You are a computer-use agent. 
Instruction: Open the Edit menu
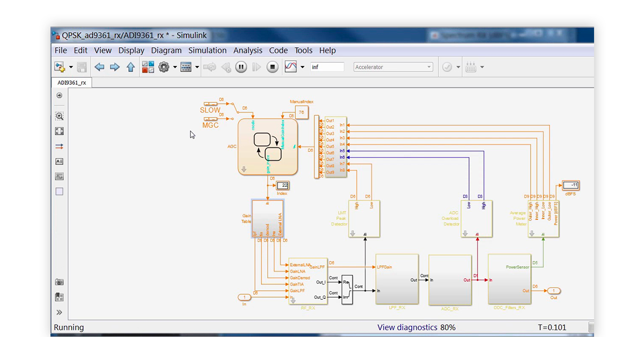pyautogui.click(x=80, y=50)
